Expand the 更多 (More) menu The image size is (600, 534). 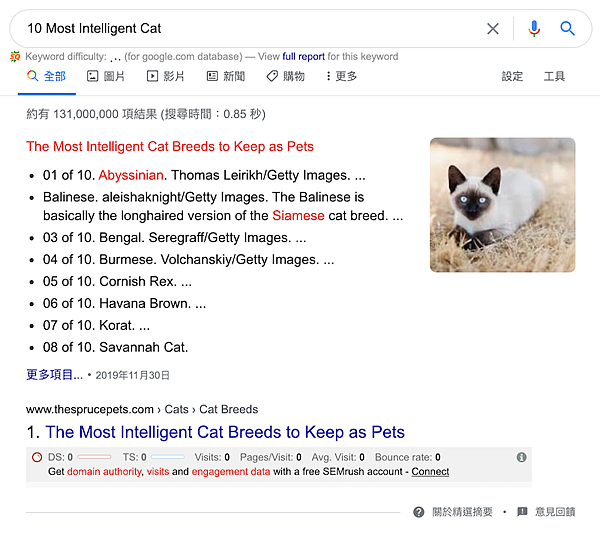(341, 76)
